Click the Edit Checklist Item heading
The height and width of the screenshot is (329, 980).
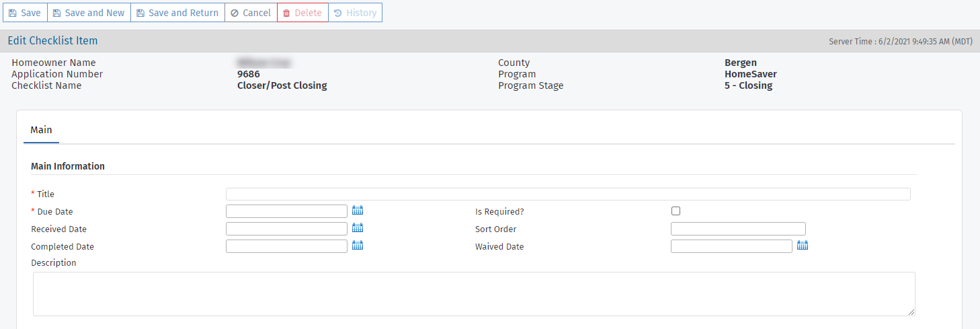click(x=52, y=40)
